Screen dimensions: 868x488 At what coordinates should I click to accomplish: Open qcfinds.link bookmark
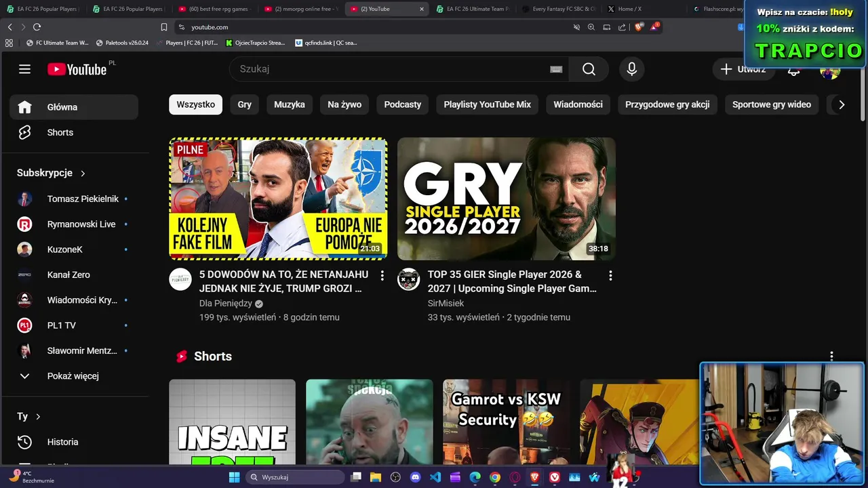tap(326, 43)
